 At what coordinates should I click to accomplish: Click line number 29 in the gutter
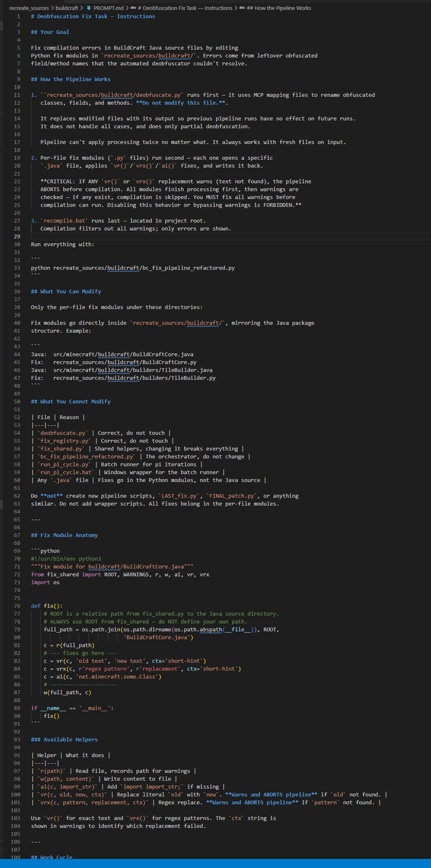point(17,237)
